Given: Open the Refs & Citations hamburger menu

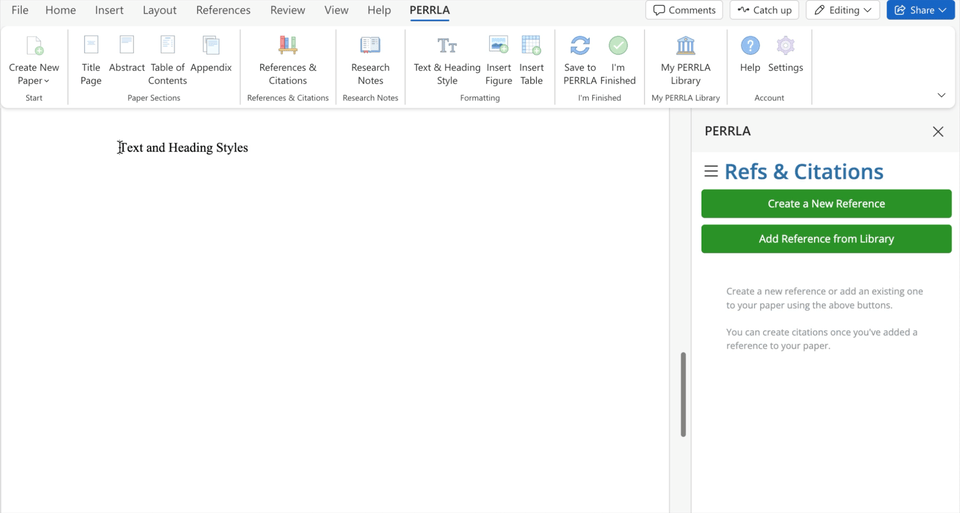Looking at the screenshot, I should click(711, 171).
